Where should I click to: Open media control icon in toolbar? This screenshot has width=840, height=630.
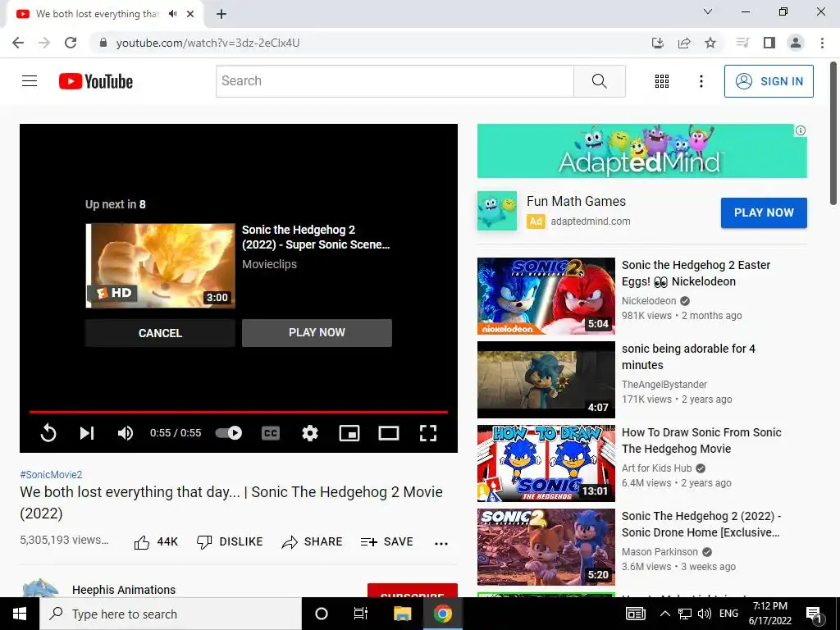coord(742,43)
